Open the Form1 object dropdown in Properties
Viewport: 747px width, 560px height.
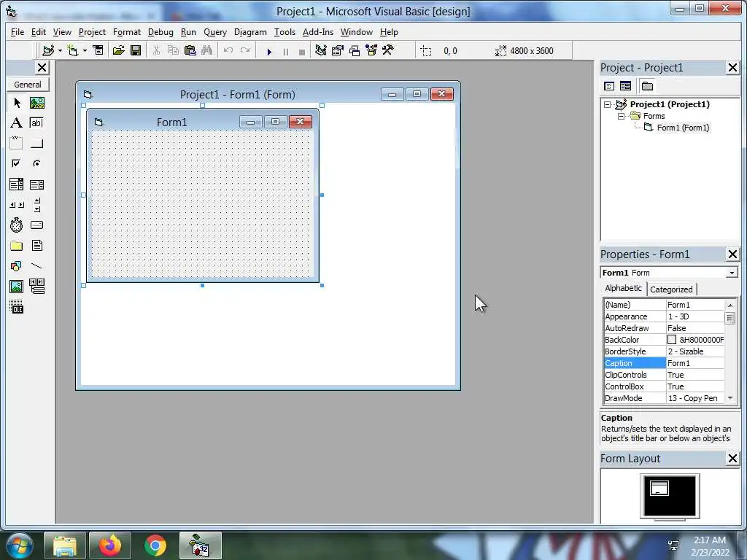732,273
